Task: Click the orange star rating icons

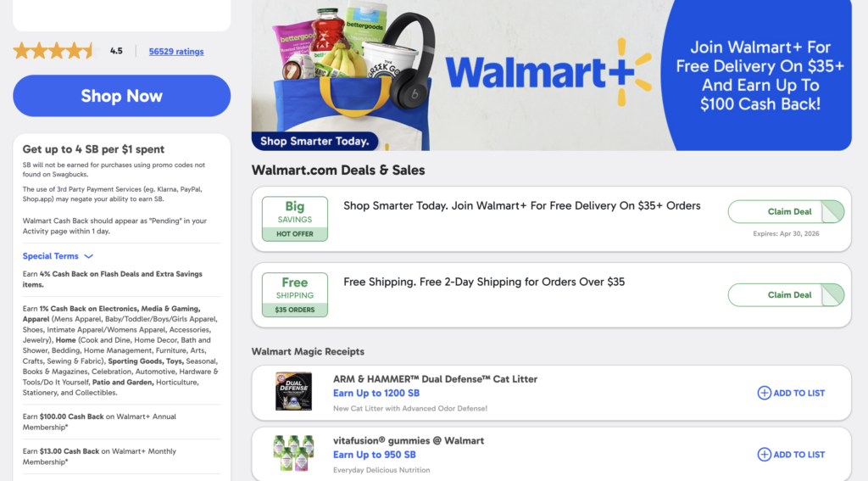Action: [54, 51]
